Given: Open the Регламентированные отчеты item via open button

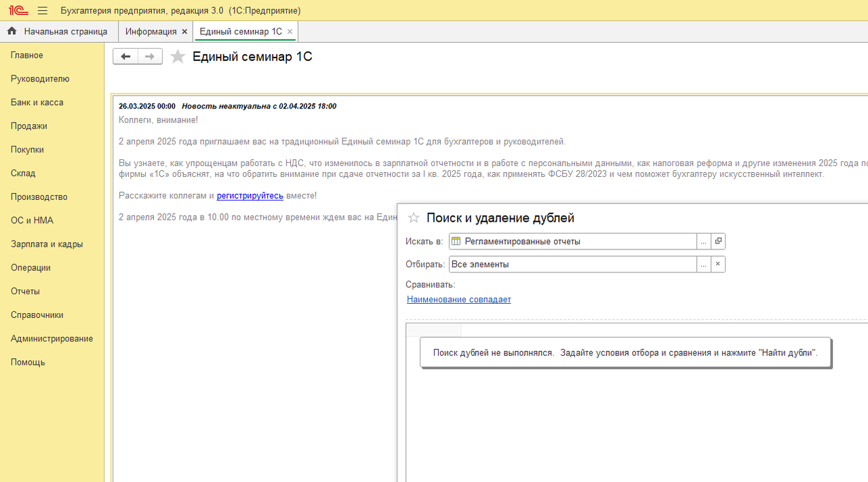Looking at the screenshot, I should tap(718, 241).
